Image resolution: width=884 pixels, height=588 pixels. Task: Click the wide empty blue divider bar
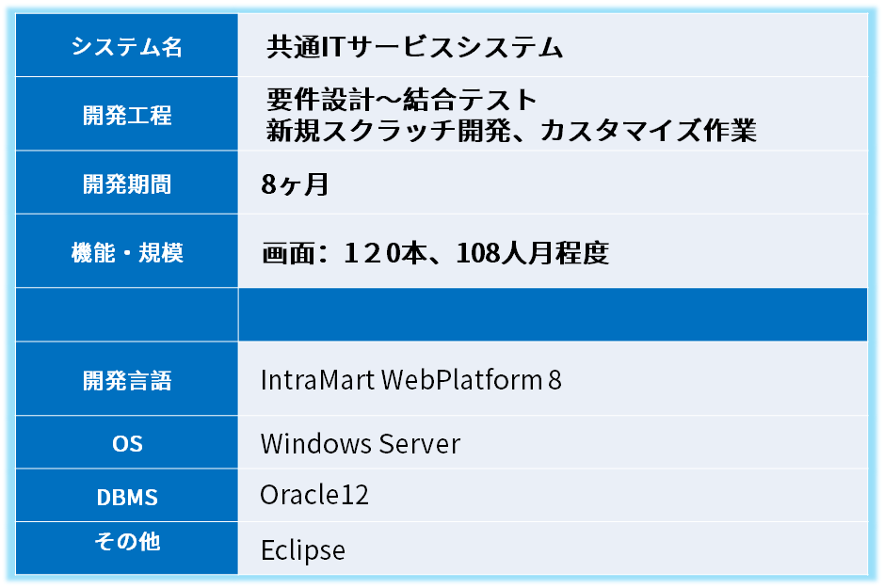552,315
